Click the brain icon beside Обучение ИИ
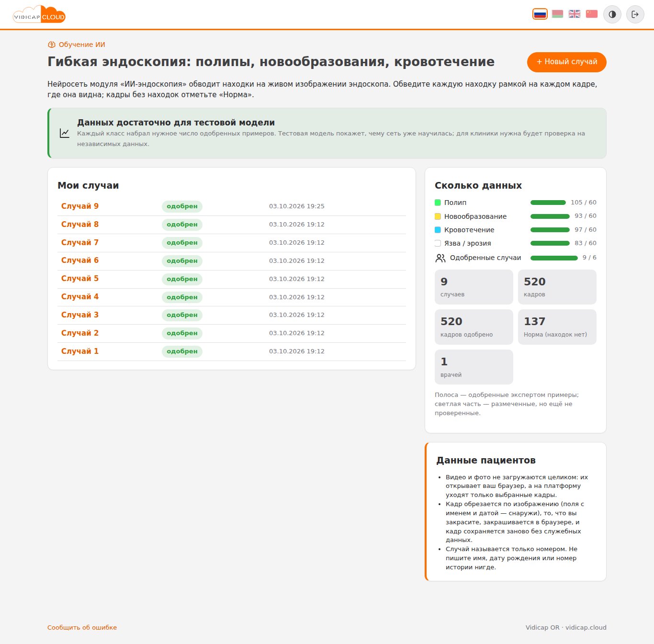Screen dimensions: 654x644 coord(52,45)
